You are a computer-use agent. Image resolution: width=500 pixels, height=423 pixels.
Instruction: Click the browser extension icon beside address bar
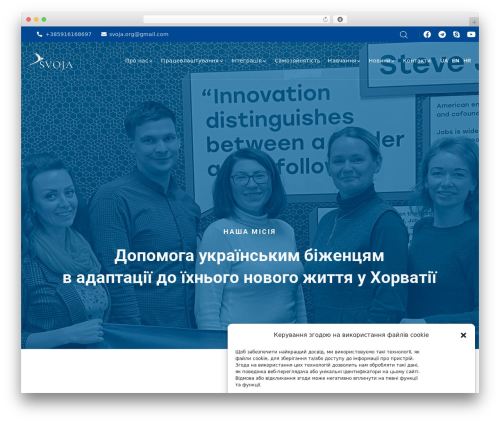click(x=340, y=19)
